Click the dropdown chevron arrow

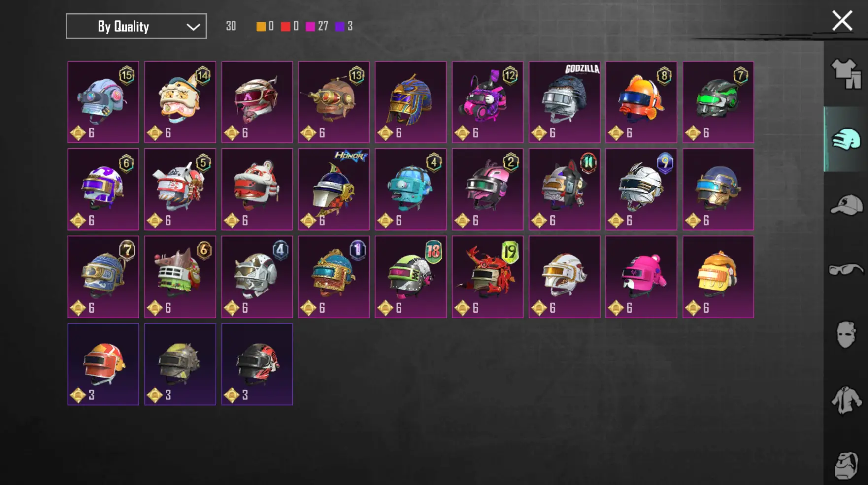193,27
